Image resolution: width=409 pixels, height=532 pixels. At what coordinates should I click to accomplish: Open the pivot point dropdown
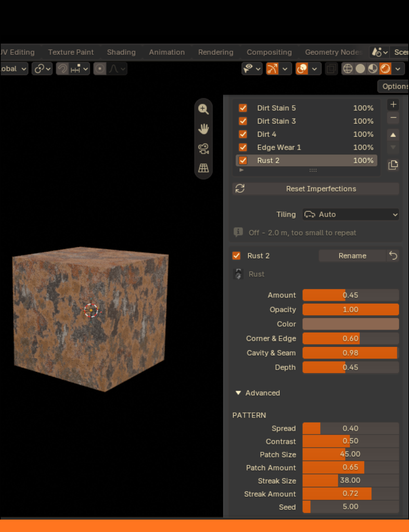coord(42,69)
